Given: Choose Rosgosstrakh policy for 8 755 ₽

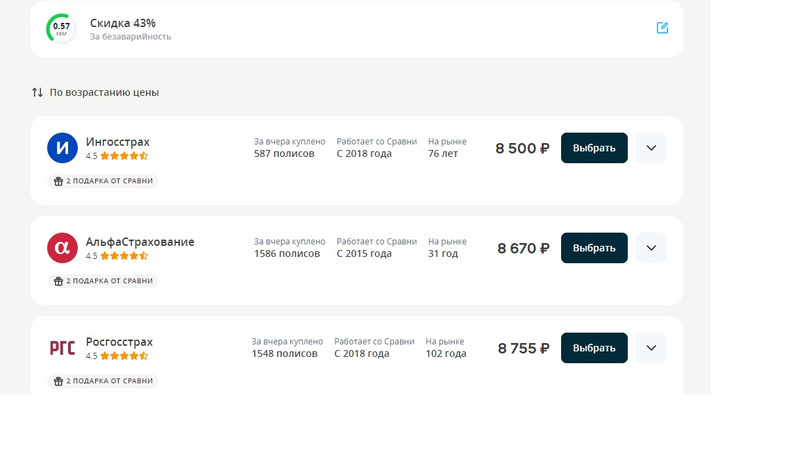Looking at the screenshot, I should tap(594, 348).
